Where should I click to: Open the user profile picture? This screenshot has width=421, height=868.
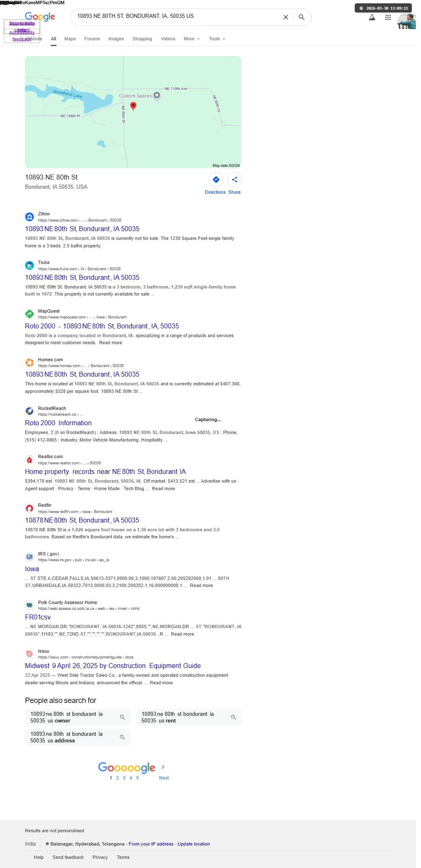point(406,21)
